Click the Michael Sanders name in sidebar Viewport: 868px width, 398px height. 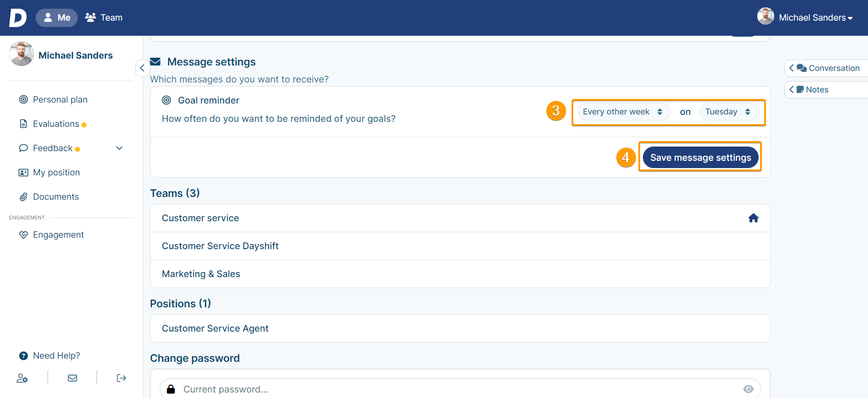click(75, 55)
